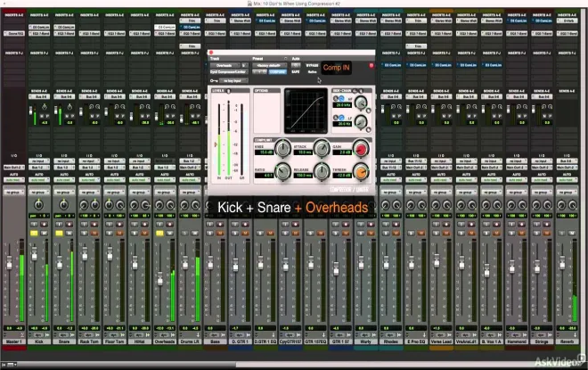The image size is (588, 370).
Task: Click the output window arrow on Snare track
Action: tap(72, 334)
